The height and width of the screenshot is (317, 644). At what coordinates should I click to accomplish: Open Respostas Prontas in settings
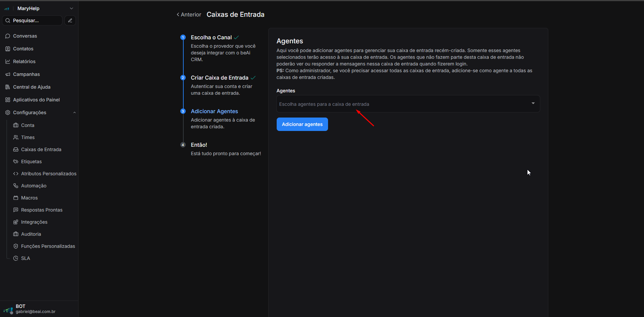coord(42,210)
